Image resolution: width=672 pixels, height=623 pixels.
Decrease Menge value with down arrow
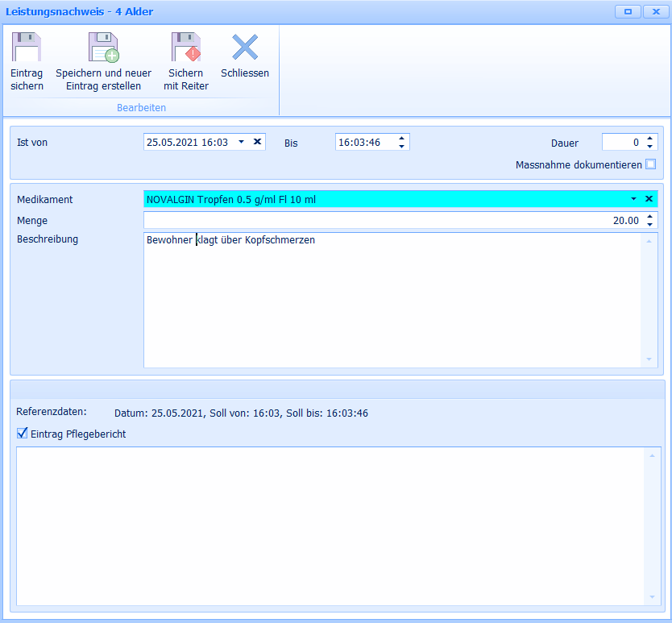coord(649,224)
